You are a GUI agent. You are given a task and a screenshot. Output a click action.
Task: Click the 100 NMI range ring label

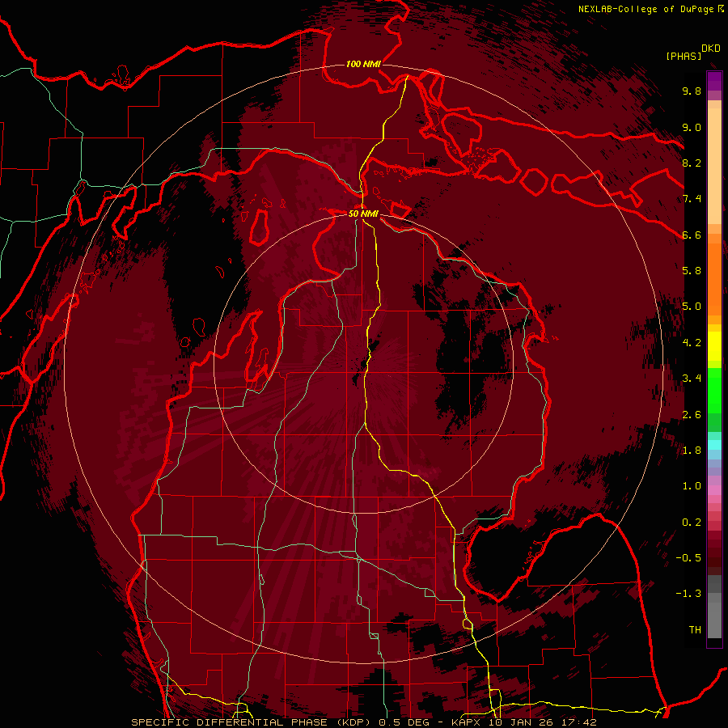363,64
